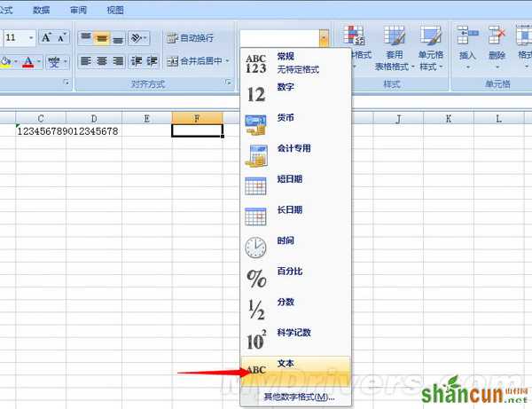Select Time (时间) format
This screenshot has width=532, height=409.
click(295, 248)
